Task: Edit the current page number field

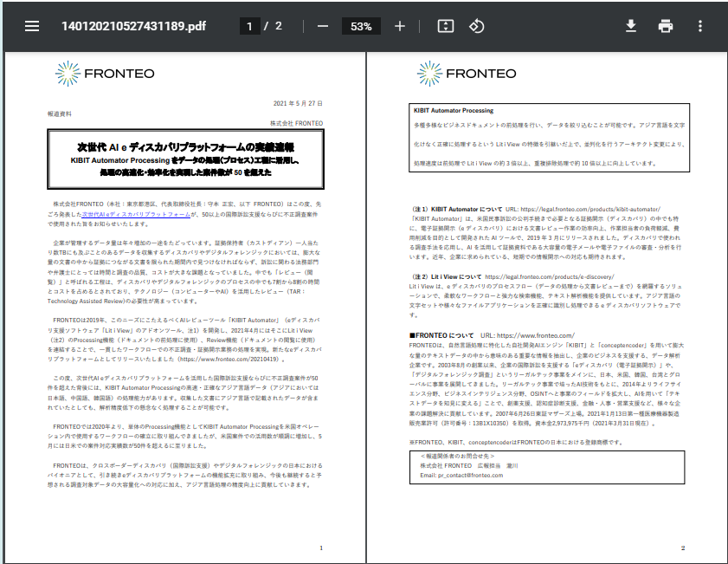Action: 249,26
